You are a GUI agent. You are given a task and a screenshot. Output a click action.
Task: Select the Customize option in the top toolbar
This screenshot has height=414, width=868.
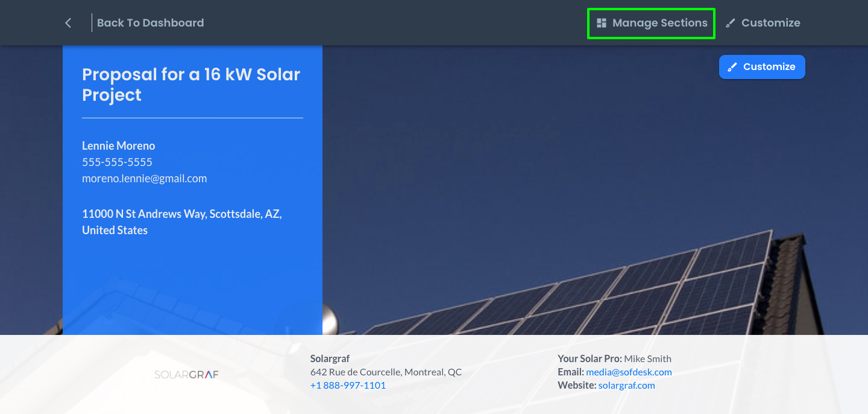coord(770,22)
